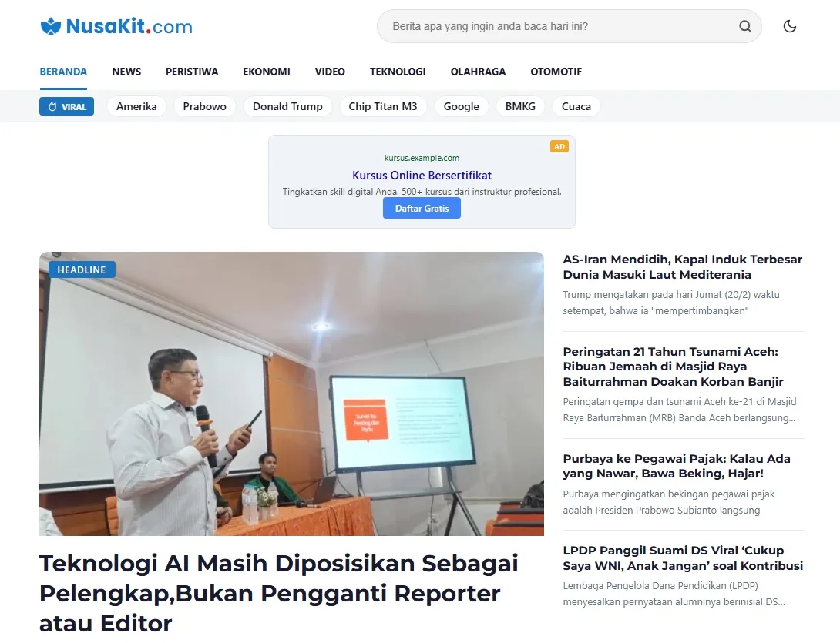Screen dimensions: 840x643
Task: Click the search input field
Action: point(555,26)
